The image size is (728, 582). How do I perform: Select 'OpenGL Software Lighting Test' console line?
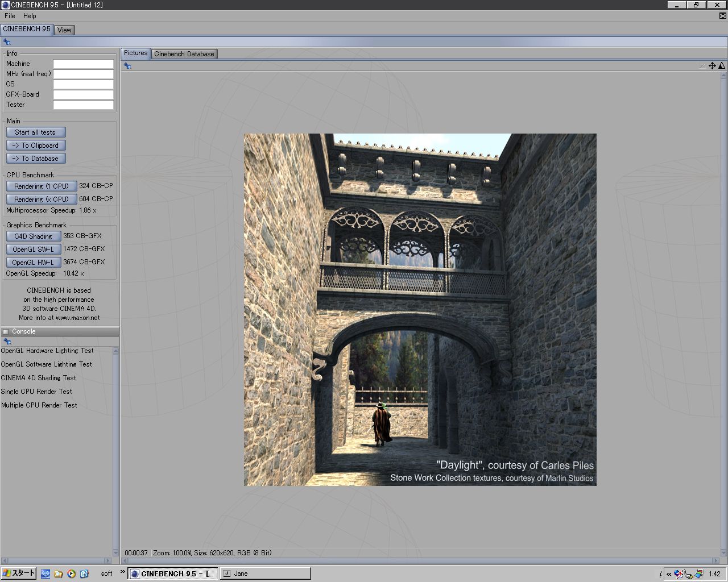[46, 364]
